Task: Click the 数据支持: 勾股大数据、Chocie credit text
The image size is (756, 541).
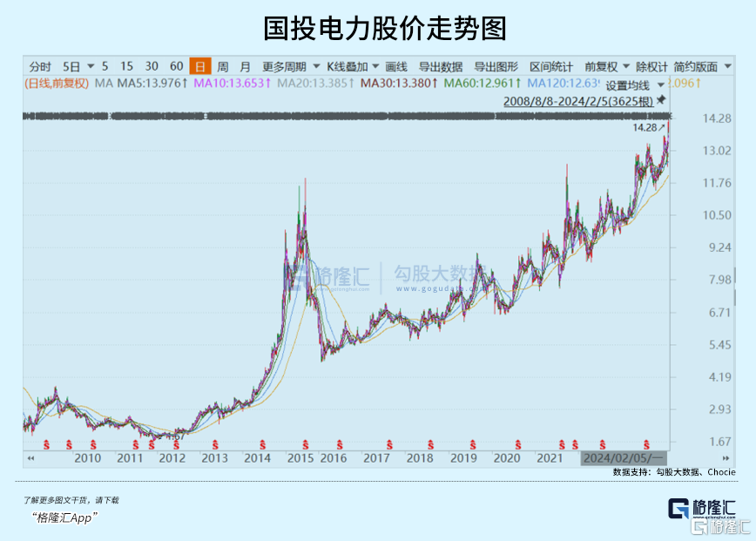Action: (674, 472)
